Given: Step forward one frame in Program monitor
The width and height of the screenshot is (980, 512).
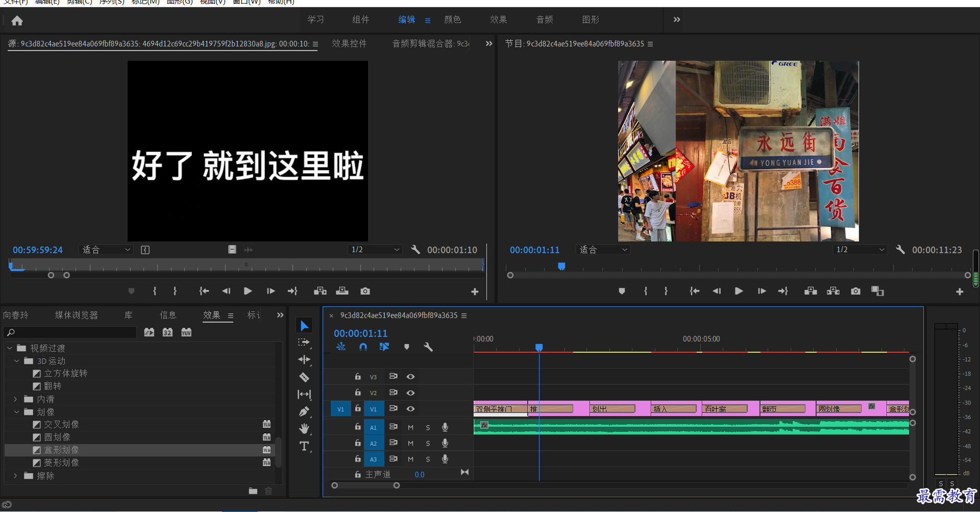Looking at the screenshot, I should pyautogui.click(x=762, y=291).
